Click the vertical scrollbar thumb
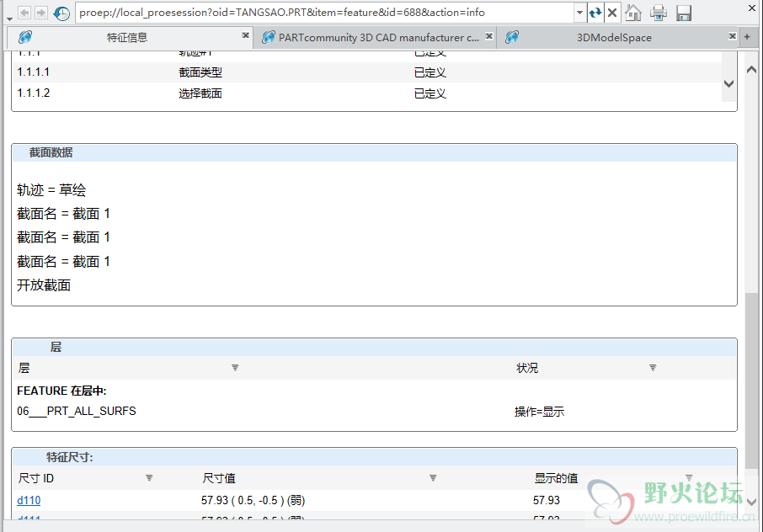 click(751, 380)
